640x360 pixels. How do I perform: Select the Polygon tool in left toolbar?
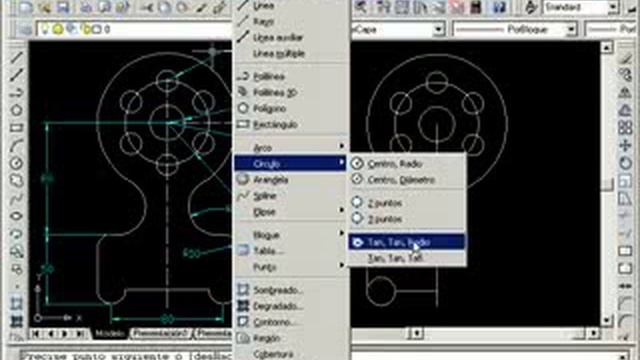click(x=16, y=110)
